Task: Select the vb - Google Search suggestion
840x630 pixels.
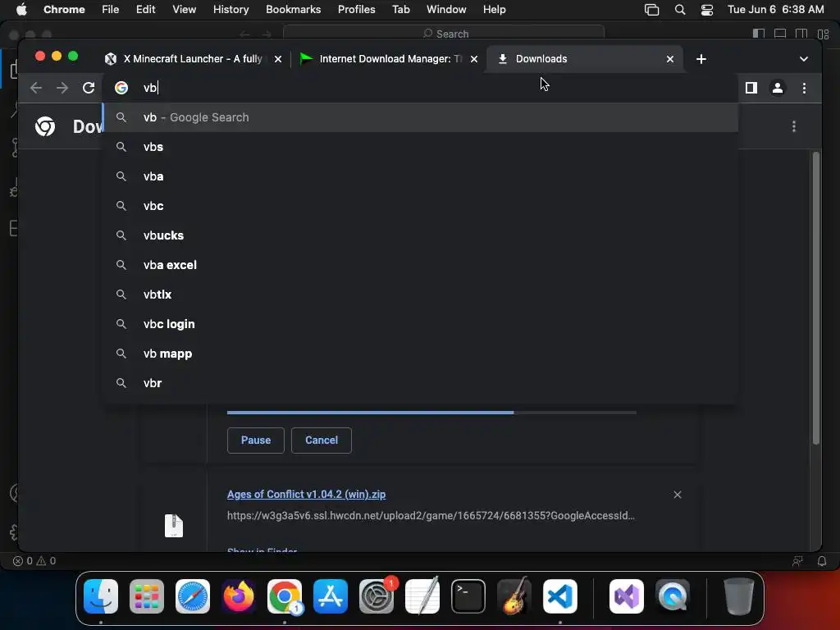Action: tap(421, 117)
